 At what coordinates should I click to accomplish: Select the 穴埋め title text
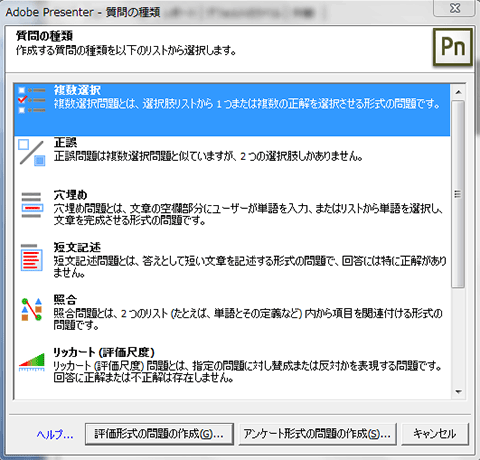coord(71,195)
